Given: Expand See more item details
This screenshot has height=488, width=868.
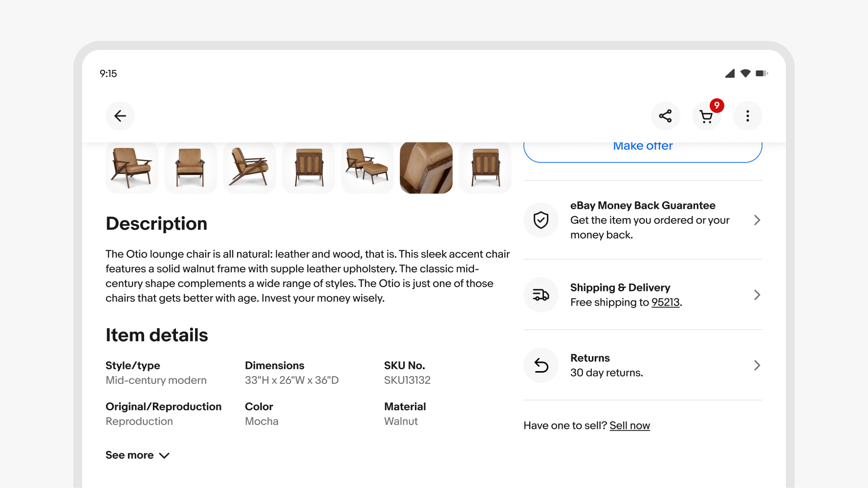Looking at the screenshot, I should [137, 455].
